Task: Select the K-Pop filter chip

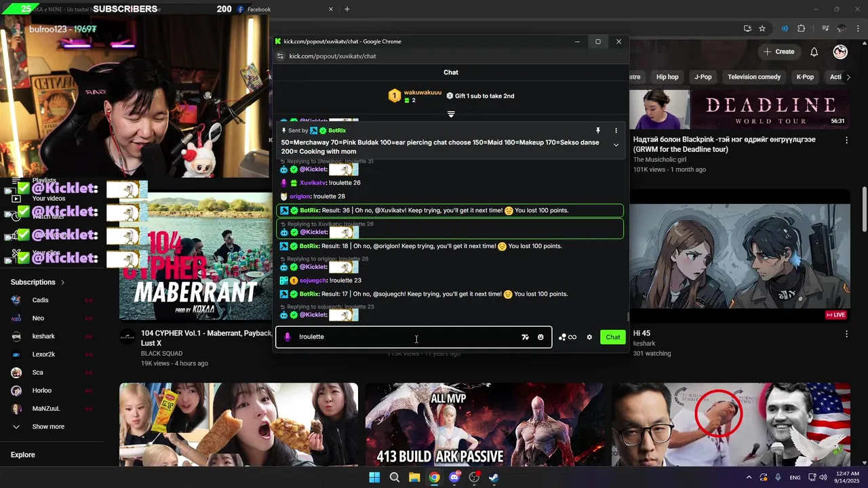Action: tap(805, 77)
